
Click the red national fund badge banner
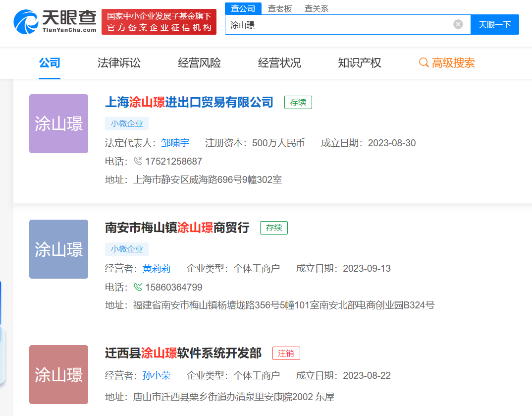[159, 22]
